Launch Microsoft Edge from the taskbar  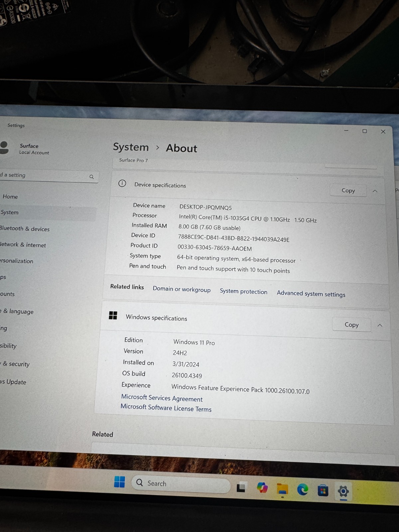click(303, 490)
